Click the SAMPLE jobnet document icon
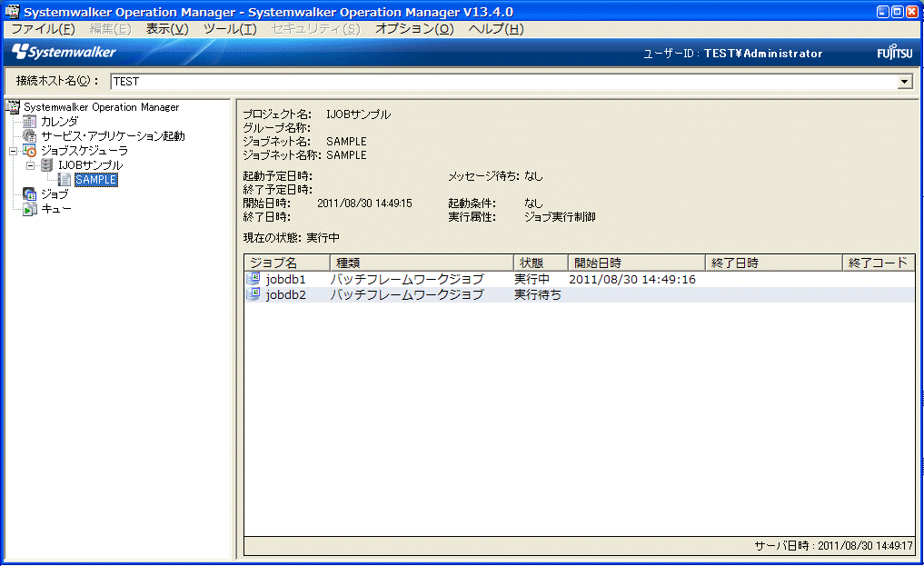This screenshot has width=924, height=566. (x=65, y=180)
